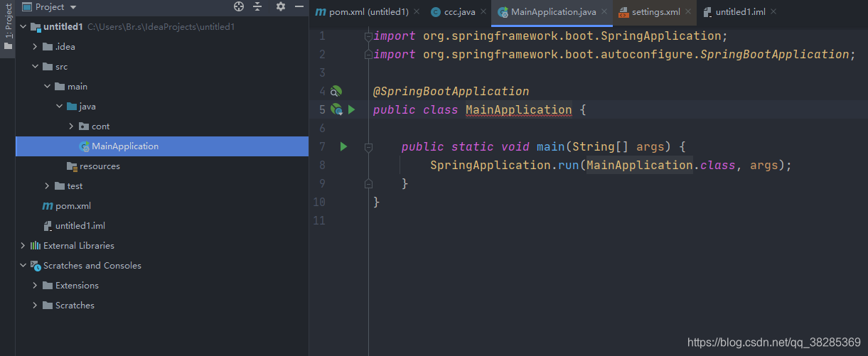Image resolution: width=868 pixels, height=356 pixels.
Task: Expand External Libraries node
Action: click(x=23, y=246)
